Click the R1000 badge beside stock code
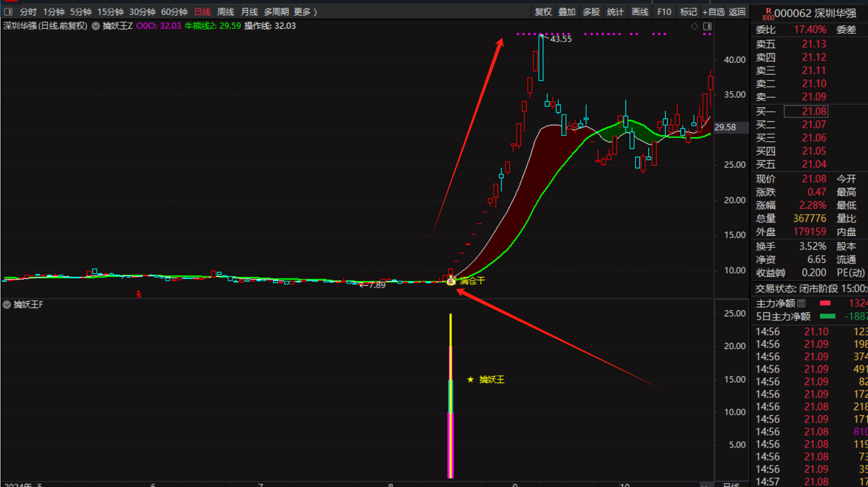This screenshot has height=487, width=868. [x=768, y=14]
